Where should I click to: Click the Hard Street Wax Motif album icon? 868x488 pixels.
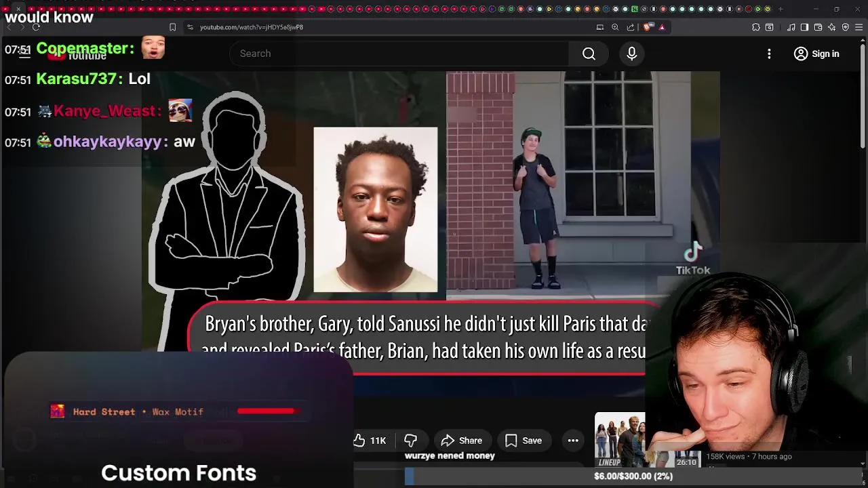tap(58, 411)
